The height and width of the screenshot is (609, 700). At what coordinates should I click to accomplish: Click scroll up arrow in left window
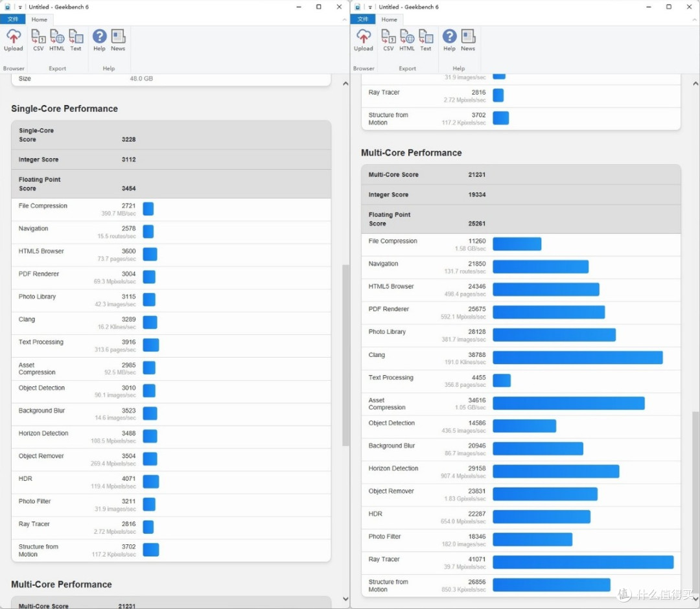point(345,84)
